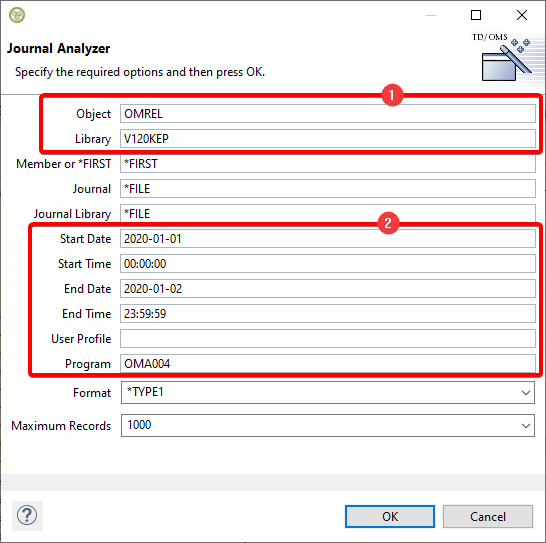Screen dimensions: 546x543
Task: Edit the End Date field 2020-01-02
Action: [328, 288]
